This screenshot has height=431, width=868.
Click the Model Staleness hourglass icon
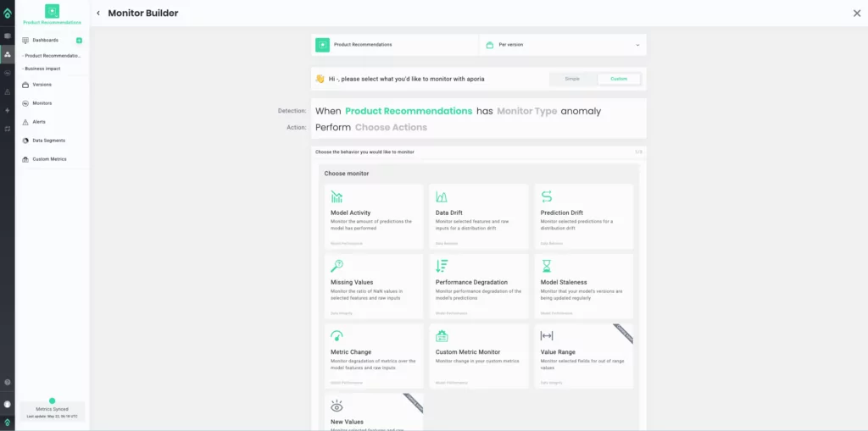(547, 266)
